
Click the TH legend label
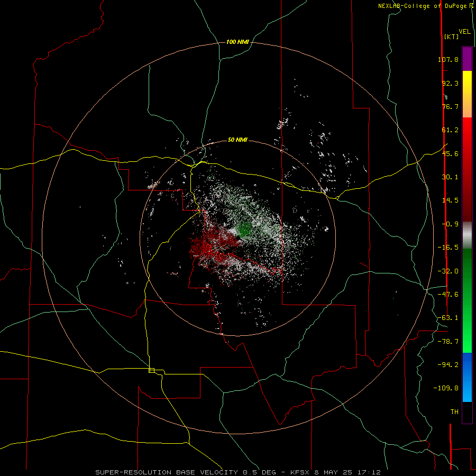(x=454, y=412)
